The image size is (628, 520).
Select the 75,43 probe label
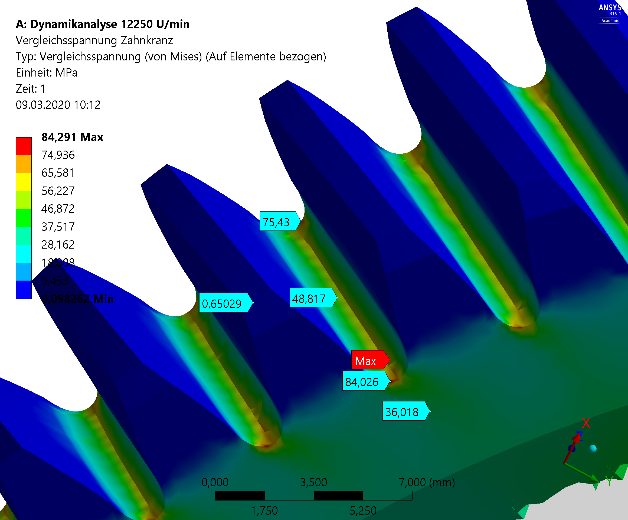click(277, 222)
